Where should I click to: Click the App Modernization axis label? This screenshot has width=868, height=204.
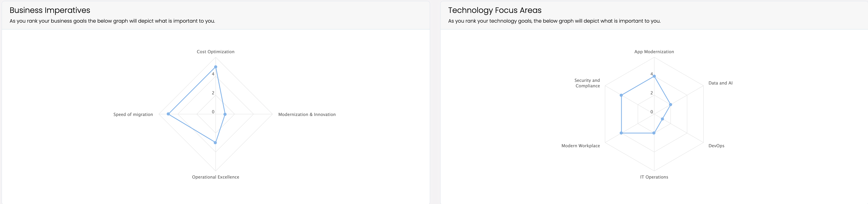(x=654, y=52)
